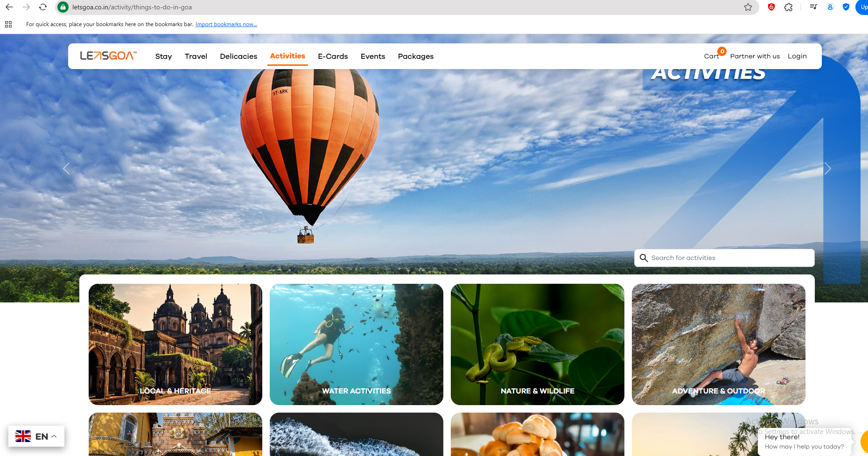Open the Cart showing 0 items

[x=711, y=56]
